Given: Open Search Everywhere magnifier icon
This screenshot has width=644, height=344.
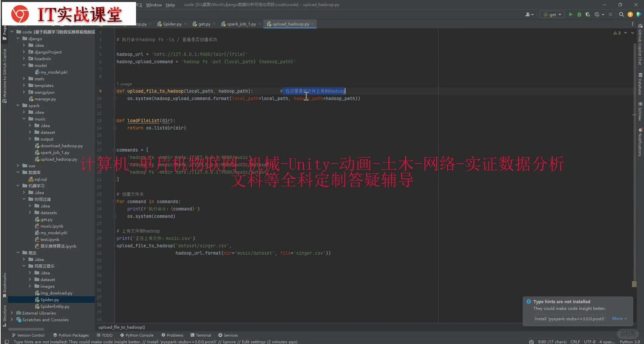Looking at the screenshot, I should (x=622, y=14).
